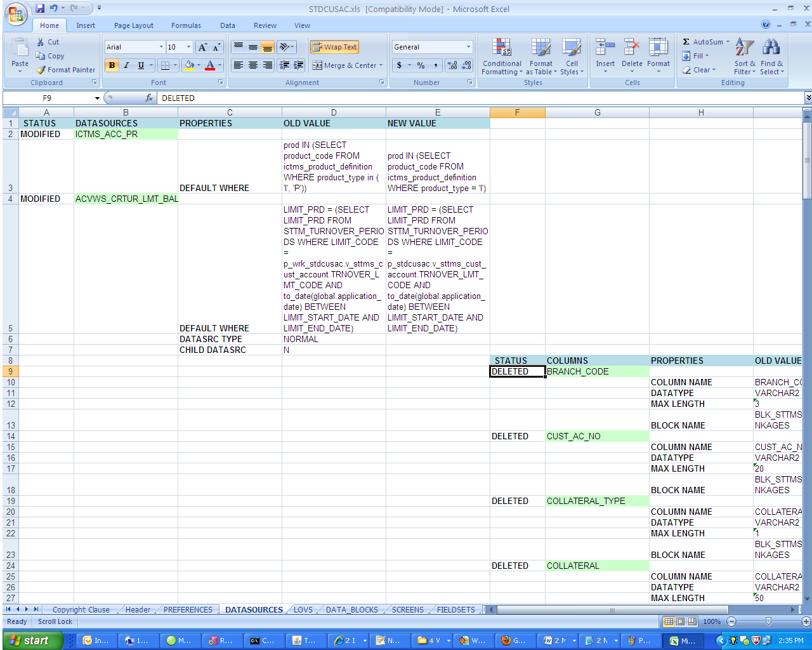Toggle bottom vertical alignment
The height and width of the screenshot is (650, 812).
click(268, 47)
